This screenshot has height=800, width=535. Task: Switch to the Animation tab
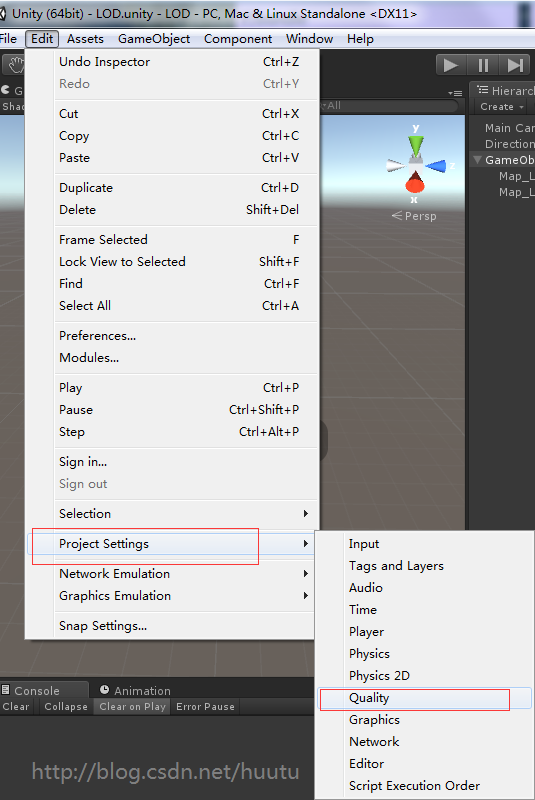pos(136,690)
